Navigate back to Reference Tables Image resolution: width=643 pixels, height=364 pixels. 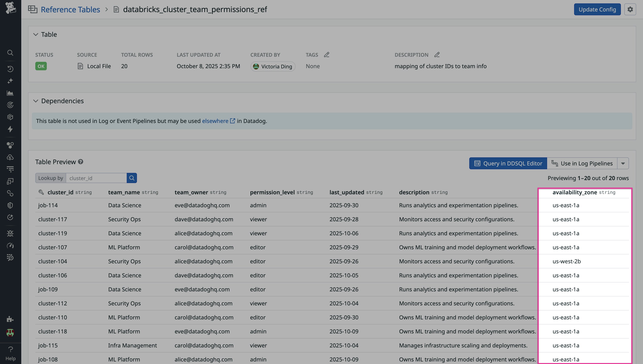tap(70, 9)
